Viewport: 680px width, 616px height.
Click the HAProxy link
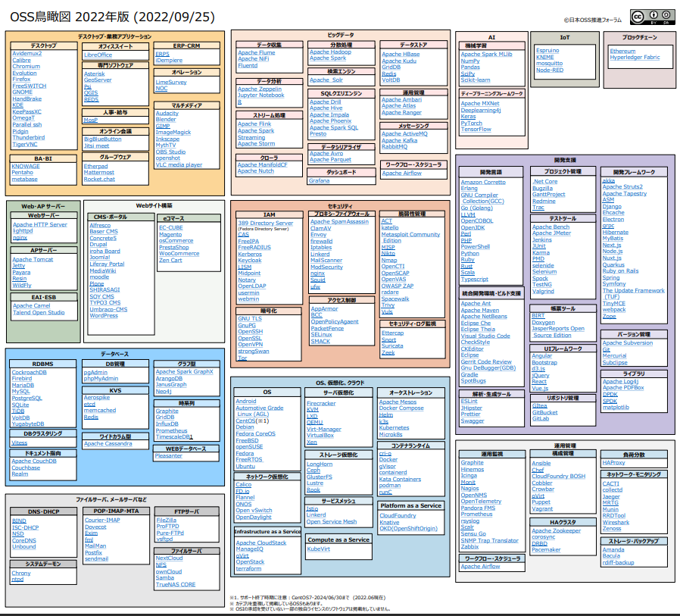(x=613, y=463)
